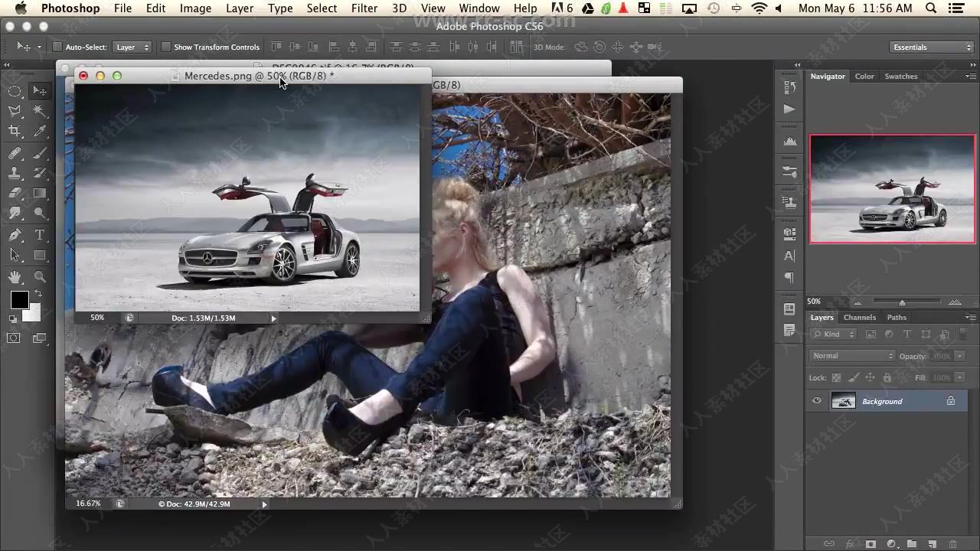The height and width of the screenshot is (551, 980).
Task: Open the Select menu
Action: 322,8
